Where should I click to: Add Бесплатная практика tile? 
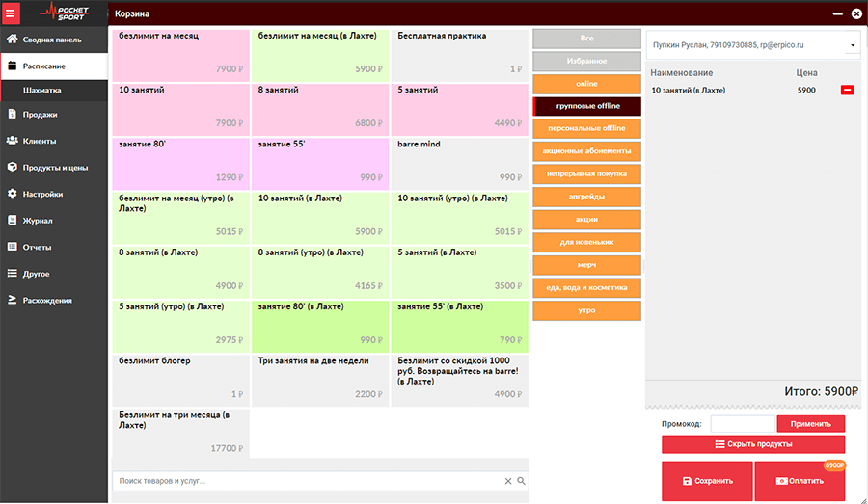point(460,55)
